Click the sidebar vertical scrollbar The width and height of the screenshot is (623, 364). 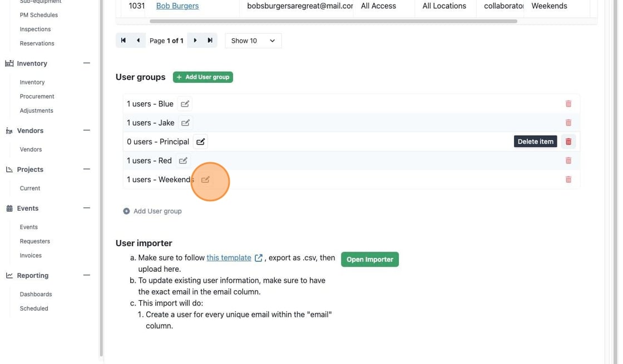[x=101, y=178]
